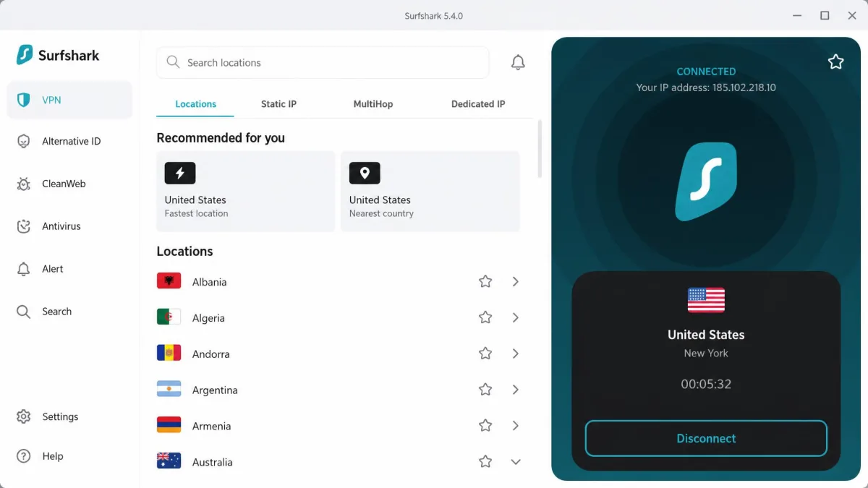Toggle favorite star for Armenia
This screenshot has height=488, width=868.
click(485, 426)
